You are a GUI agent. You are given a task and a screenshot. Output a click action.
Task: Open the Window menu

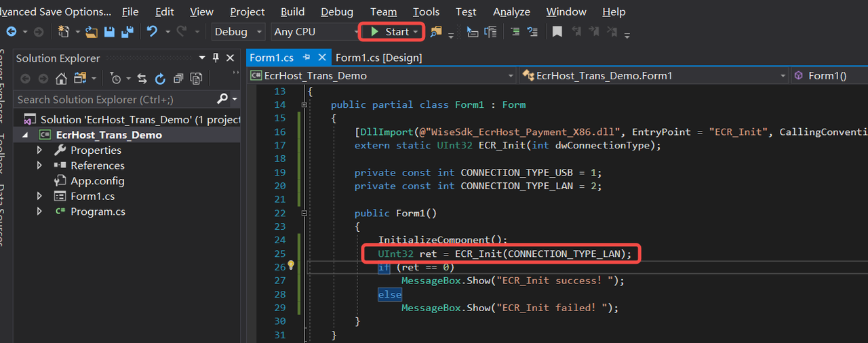(x=566, y=12)
